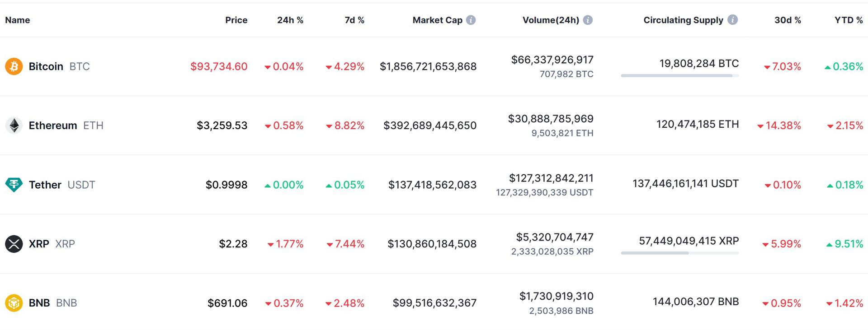Sort the table by Market Cap column
This screenshot has width=868, height=330.
tap(437, 20)
